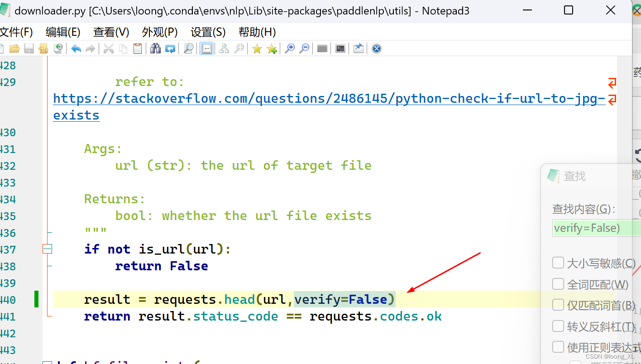641x364 pixels.
Task: Maximize the Notepad3 window
Action: pos(569,10)
